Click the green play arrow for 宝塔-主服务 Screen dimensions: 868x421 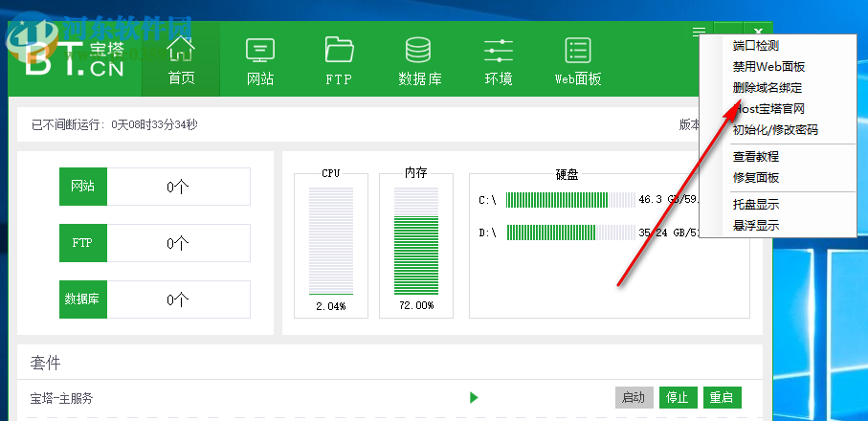click(474, 397)
